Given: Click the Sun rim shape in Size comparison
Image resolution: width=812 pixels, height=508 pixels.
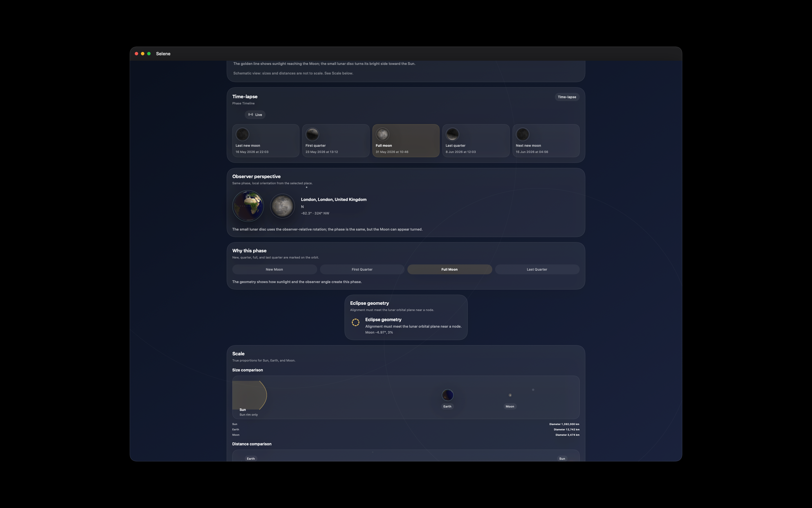Looking at the screenshot, I should click(250, 395).
